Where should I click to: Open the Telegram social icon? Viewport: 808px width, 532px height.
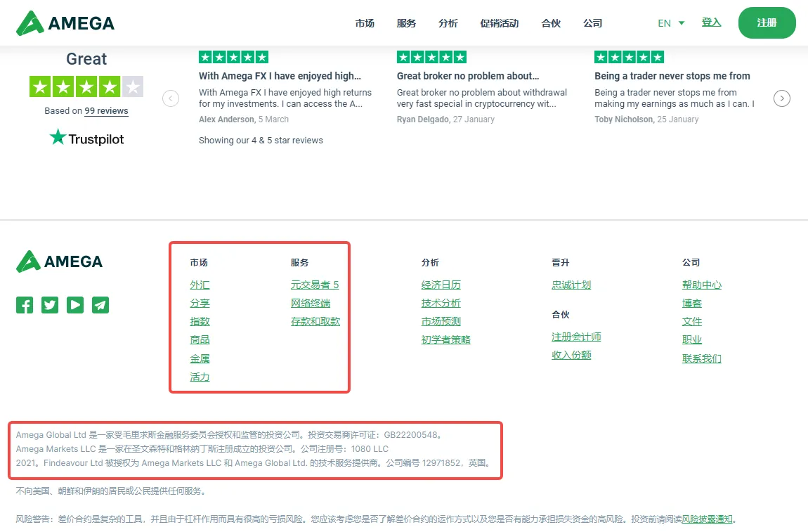100,305
